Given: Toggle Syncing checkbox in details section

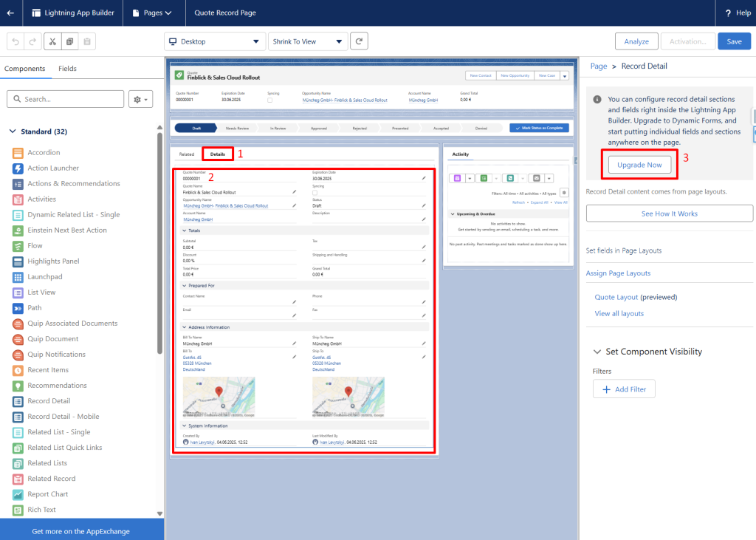Looking at the screenshot, I should (x=315, y=194).
